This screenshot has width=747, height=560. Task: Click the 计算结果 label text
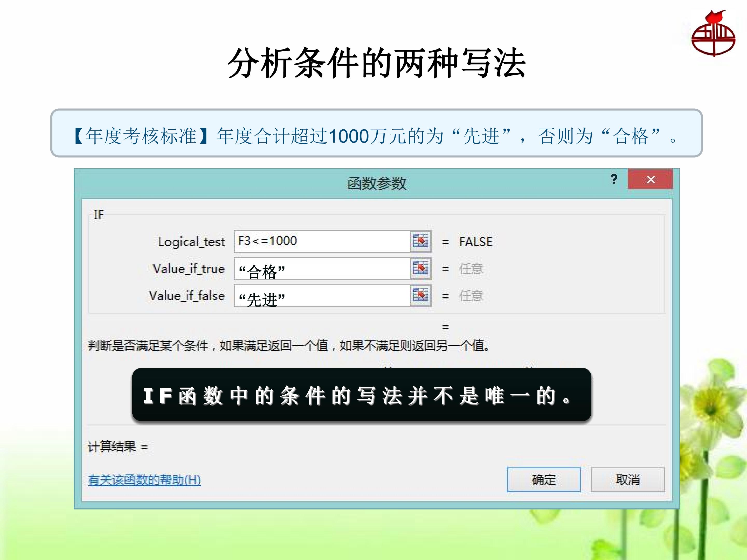tap(112, 447)
